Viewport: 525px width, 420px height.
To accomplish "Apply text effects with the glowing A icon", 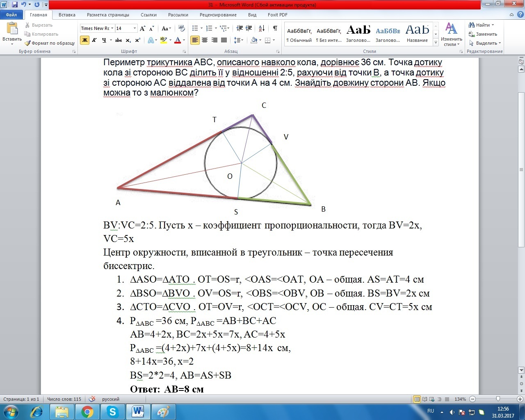I will 151,40.
